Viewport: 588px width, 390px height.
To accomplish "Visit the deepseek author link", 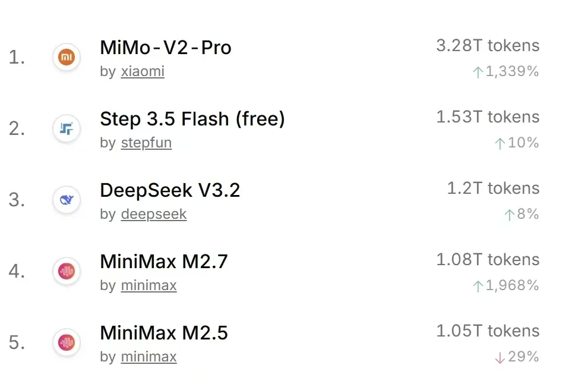I will (x=154, y=215).
